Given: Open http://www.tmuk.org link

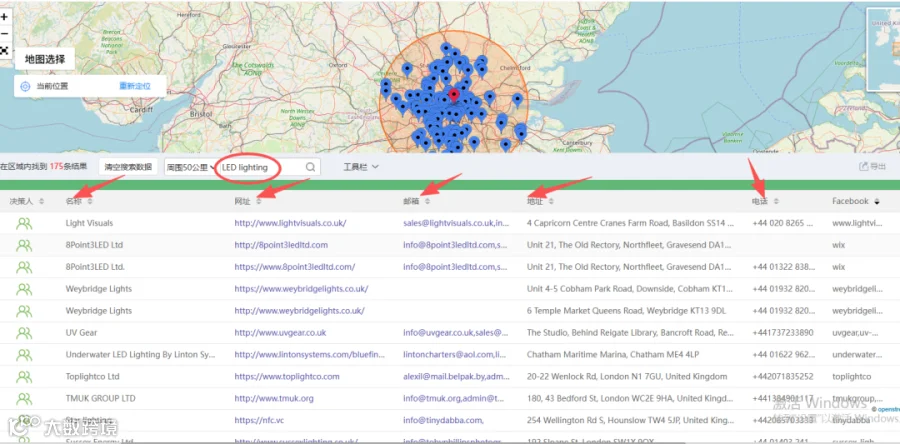Looking at the screenshot, I should pos(274,398).
